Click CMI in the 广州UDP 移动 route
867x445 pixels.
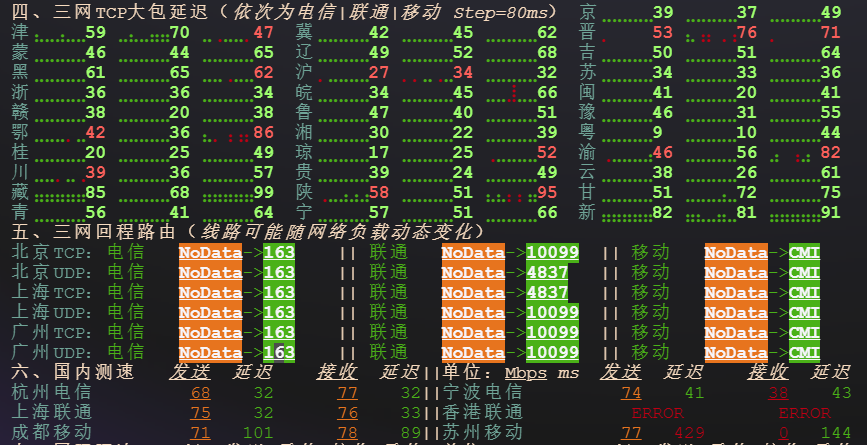tap(804, 352)
